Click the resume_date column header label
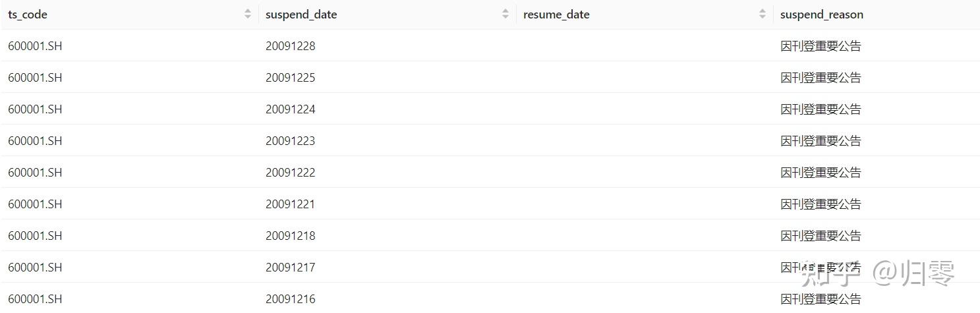980x313 pixels. (x=556, y=14)
